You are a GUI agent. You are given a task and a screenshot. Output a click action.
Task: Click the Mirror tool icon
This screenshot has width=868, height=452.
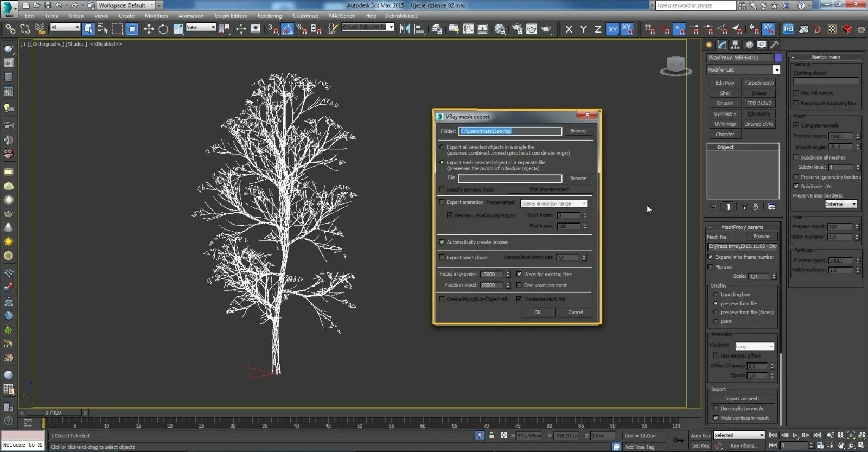coord(405,29)
